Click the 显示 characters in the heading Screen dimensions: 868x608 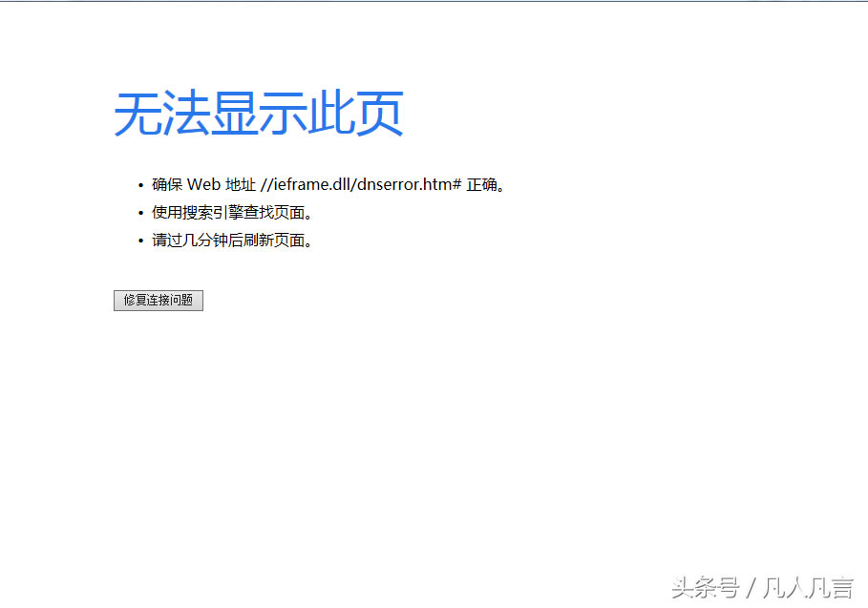(x=259, y=115)
